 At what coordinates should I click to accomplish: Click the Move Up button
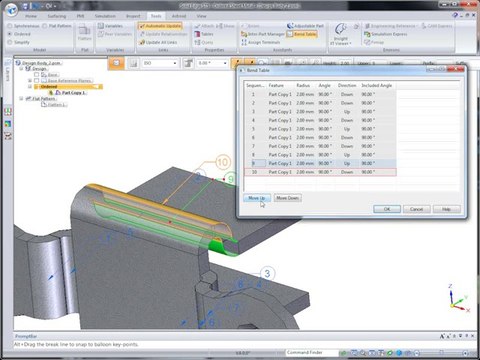257,198
